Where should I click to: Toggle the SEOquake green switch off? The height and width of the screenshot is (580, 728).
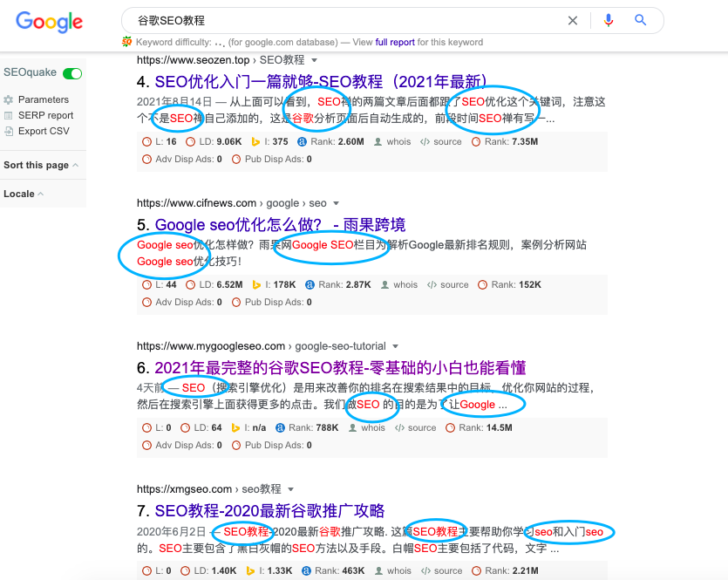72,73
